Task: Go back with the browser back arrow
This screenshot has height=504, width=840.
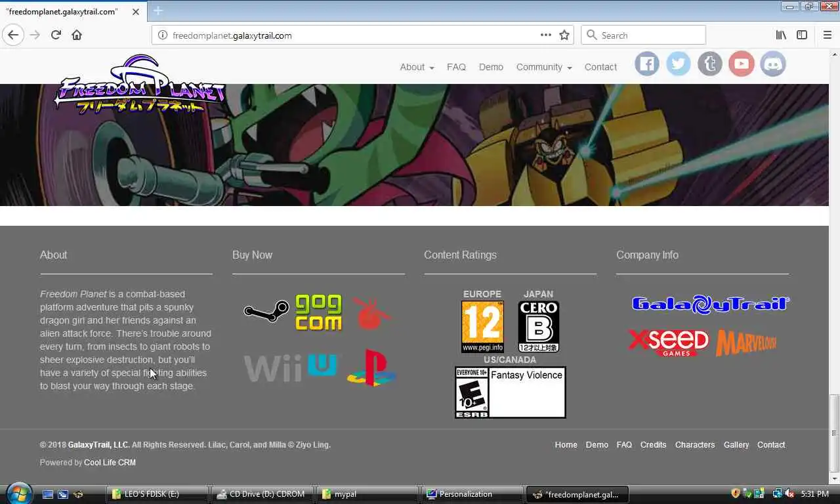Action: coord(13,35)
